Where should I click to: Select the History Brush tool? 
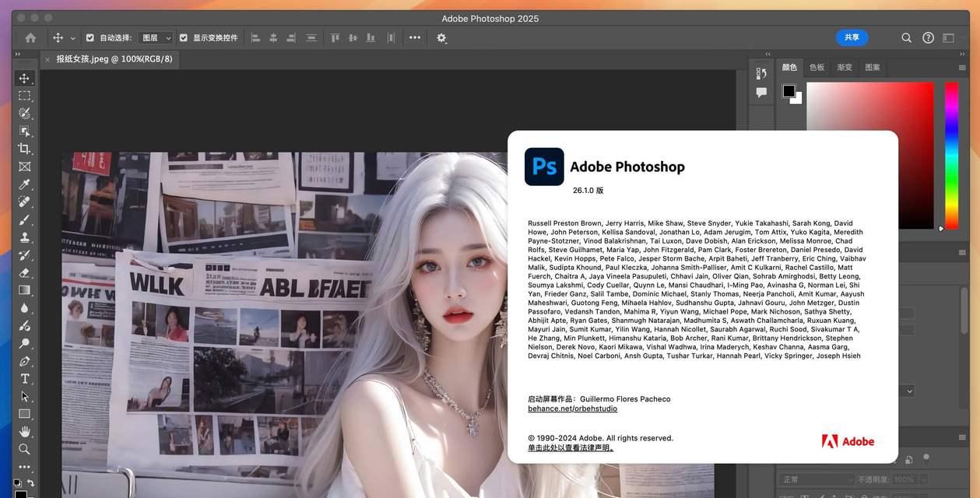(x=24, y=255)
